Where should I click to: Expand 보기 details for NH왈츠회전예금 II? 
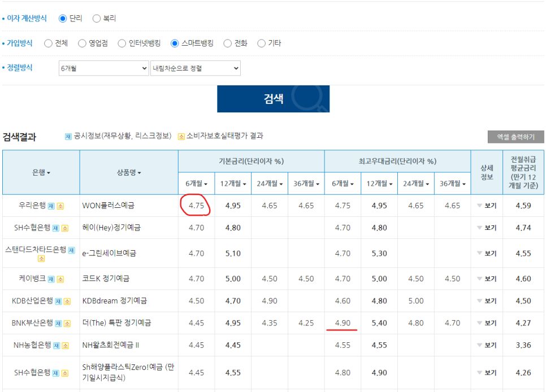coord(487,345)
